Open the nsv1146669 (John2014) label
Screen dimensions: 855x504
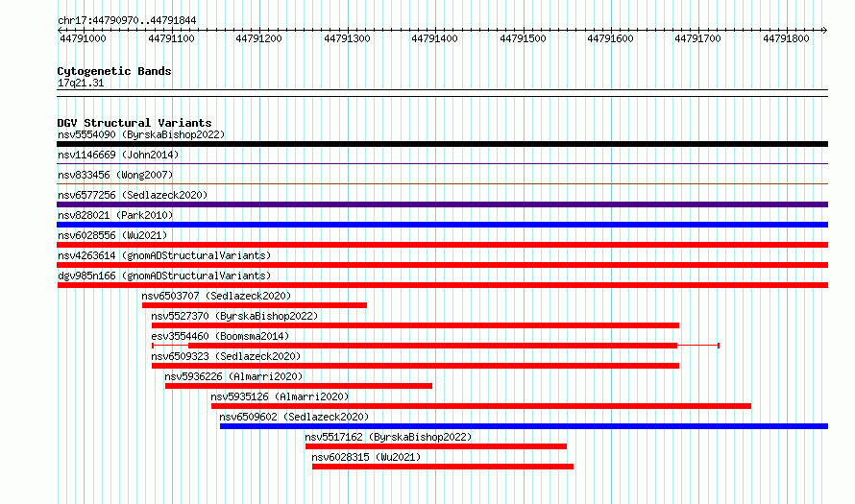click(118, 155)
